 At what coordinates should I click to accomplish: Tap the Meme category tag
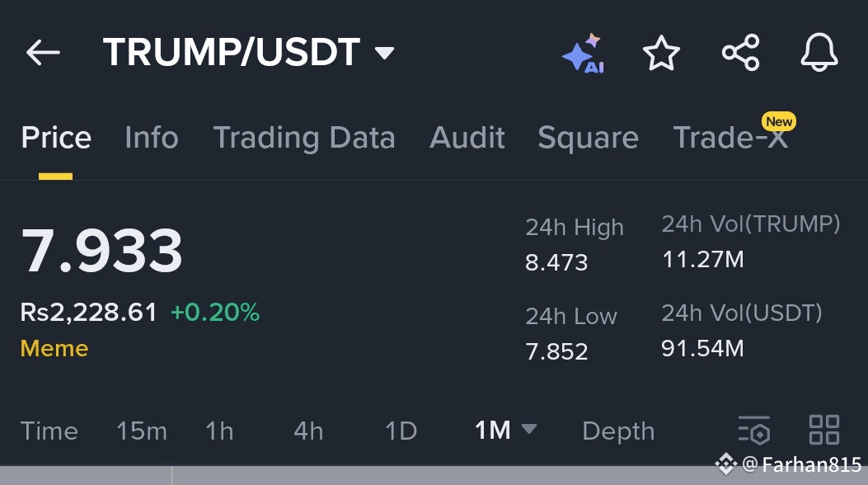(54, 348)
